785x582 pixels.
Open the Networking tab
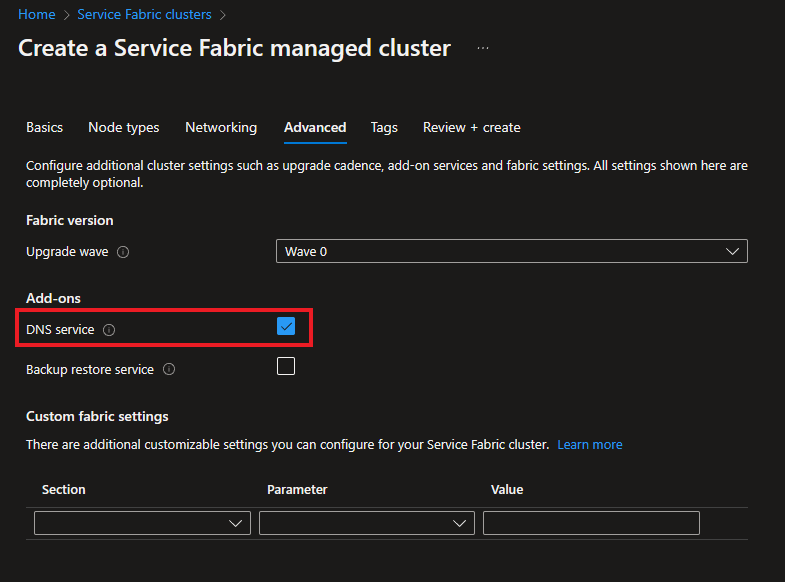click(221, 127)
